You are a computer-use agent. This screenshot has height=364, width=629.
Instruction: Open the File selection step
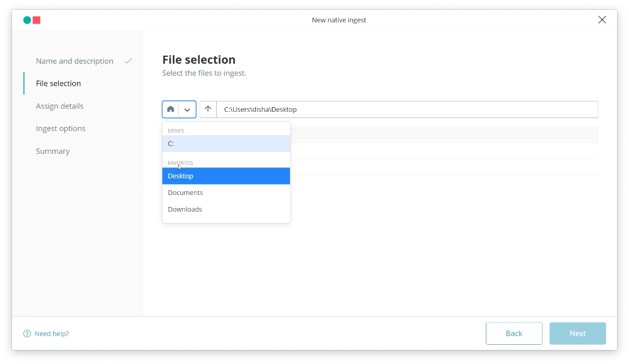click(58, 83)
